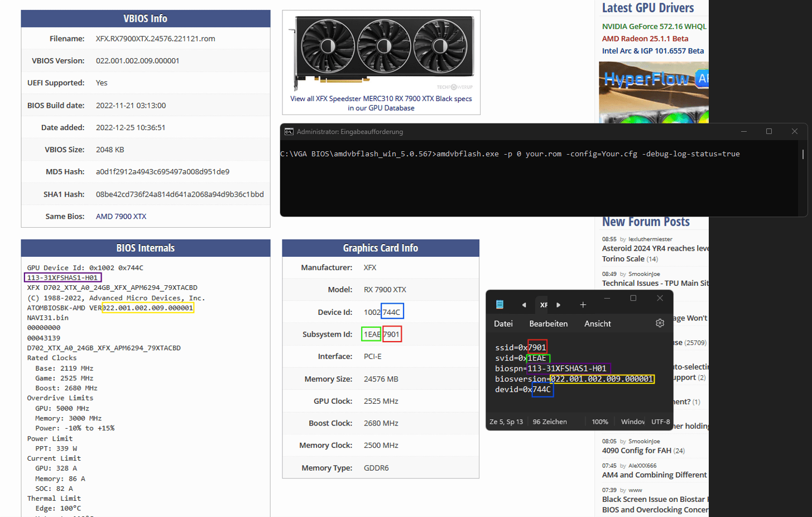Open '4090 Config for FAH' forum post
The width and height of the screenshot is (812, 517).
tap(637, 451)
